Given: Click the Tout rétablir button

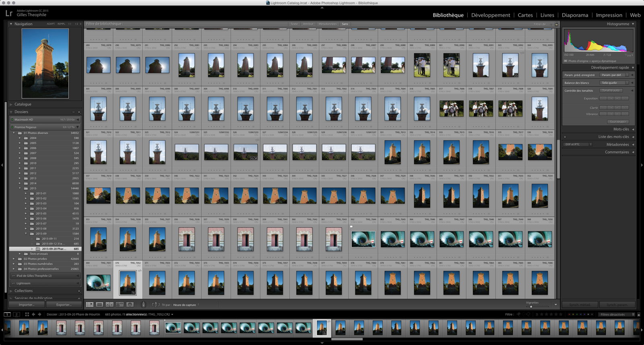Looking at the screenshot, I should pos(618,122).
